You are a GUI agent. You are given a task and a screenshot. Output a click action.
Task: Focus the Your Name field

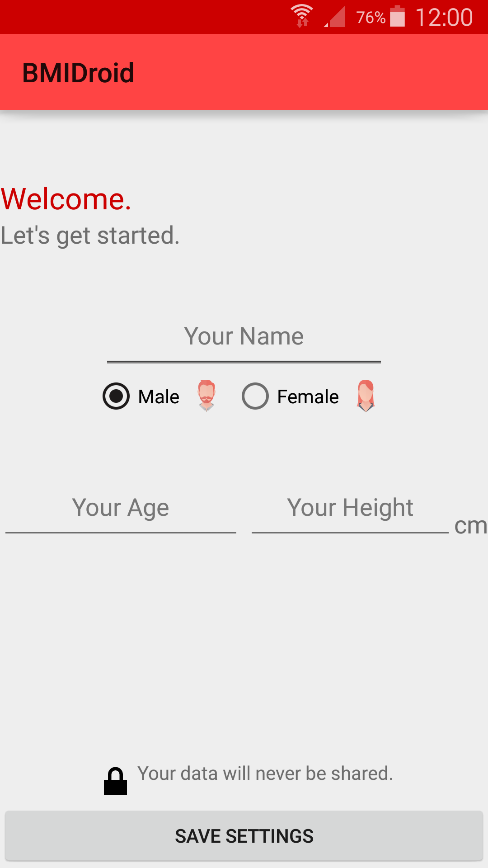pyautogui.click(x=244, y=337)
